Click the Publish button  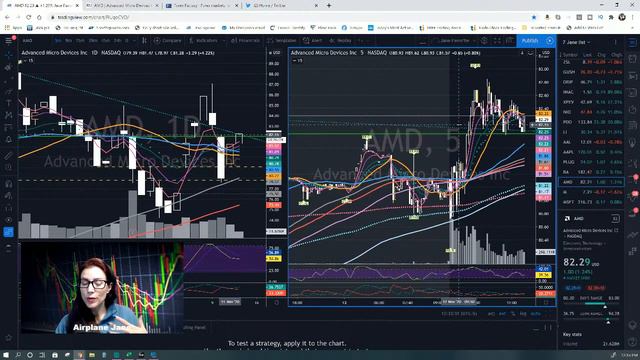pos(529,40)
